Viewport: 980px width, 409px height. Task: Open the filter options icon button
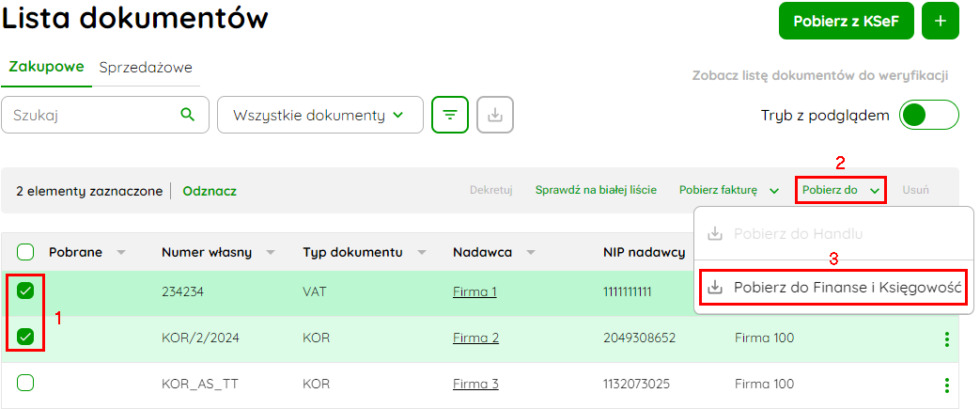pyautogui.click(x=450, y=115)
